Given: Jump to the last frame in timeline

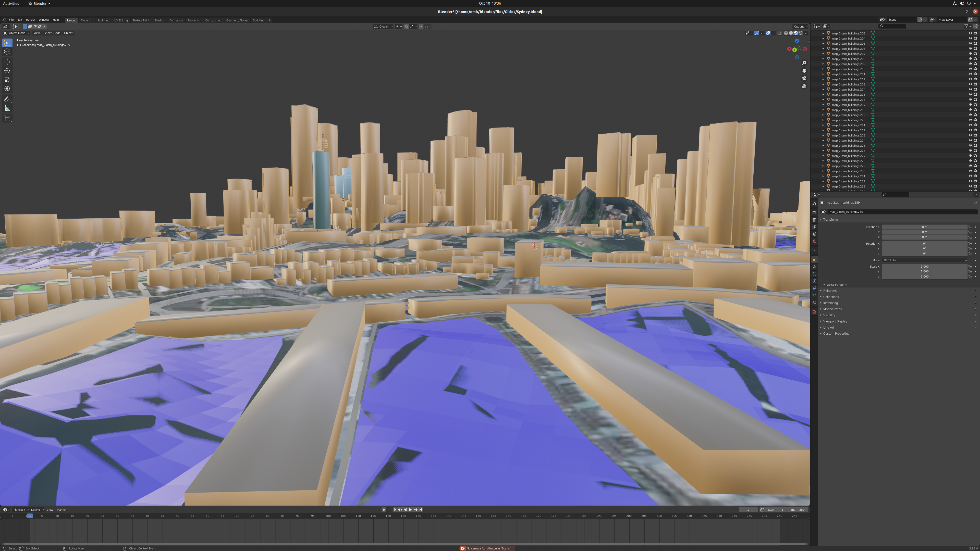Looking at the screenshot, I should tap(420, 510).
